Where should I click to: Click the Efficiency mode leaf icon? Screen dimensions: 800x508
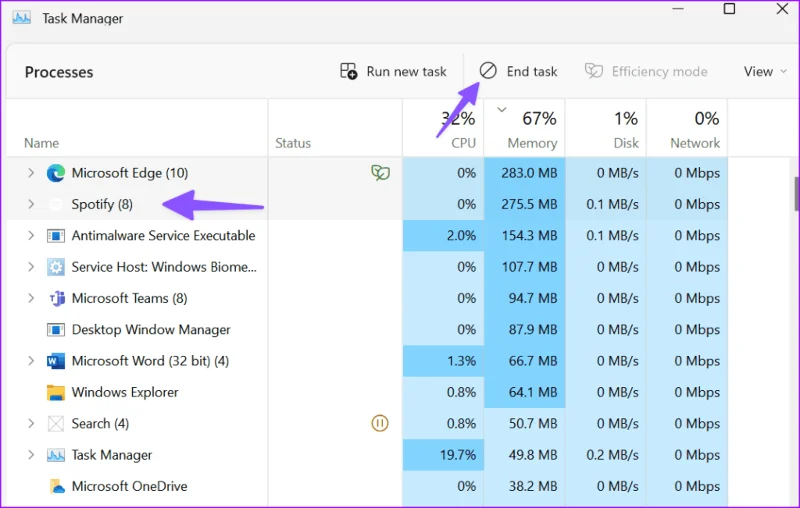[593, 71]
